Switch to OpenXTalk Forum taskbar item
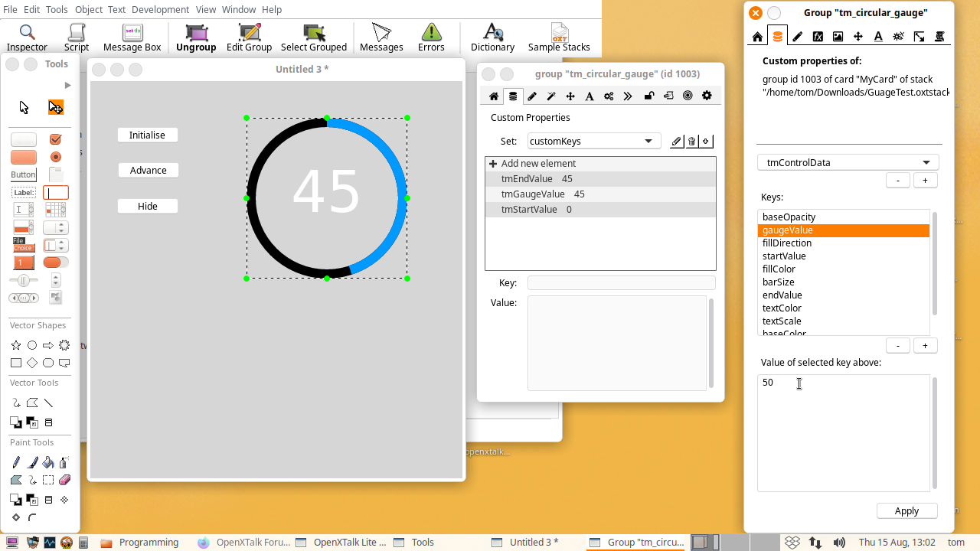The width and height of the screenshot is (980, 551). (244, 543)
